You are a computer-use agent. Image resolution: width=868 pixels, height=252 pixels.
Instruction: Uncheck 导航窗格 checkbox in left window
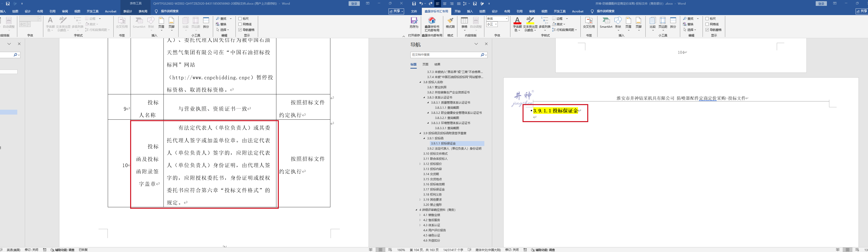[x=240, y=30]
